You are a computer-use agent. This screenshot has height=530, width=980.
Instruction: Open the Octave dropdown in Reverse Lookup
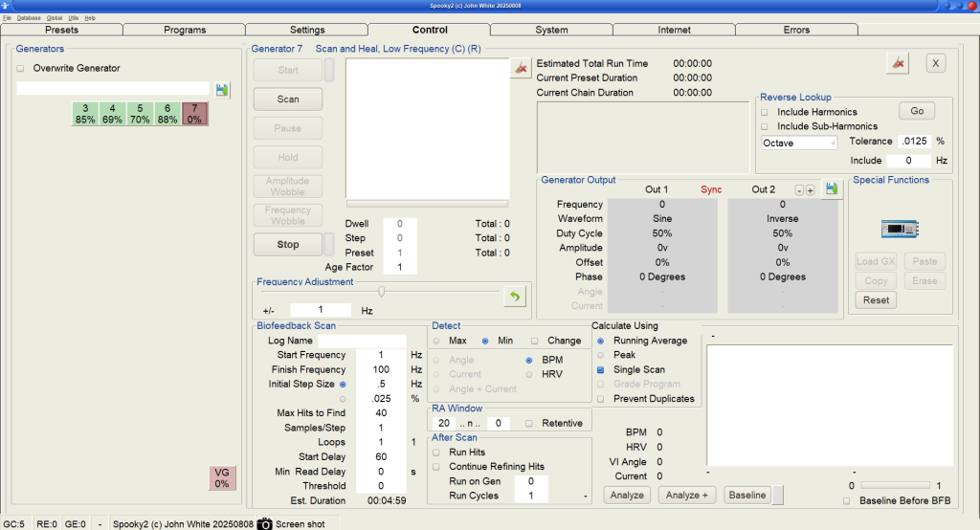click(799, 143)
